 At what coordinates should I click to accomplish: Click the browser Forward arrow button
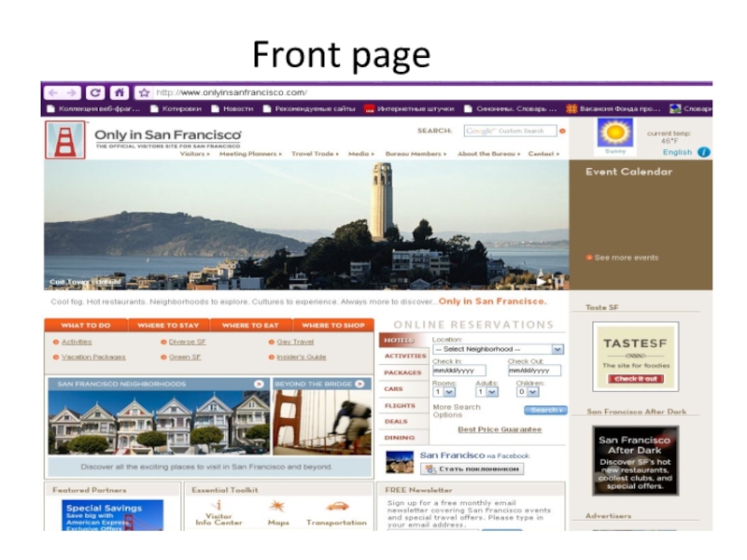pyautogui.click(x=71, y=92)
